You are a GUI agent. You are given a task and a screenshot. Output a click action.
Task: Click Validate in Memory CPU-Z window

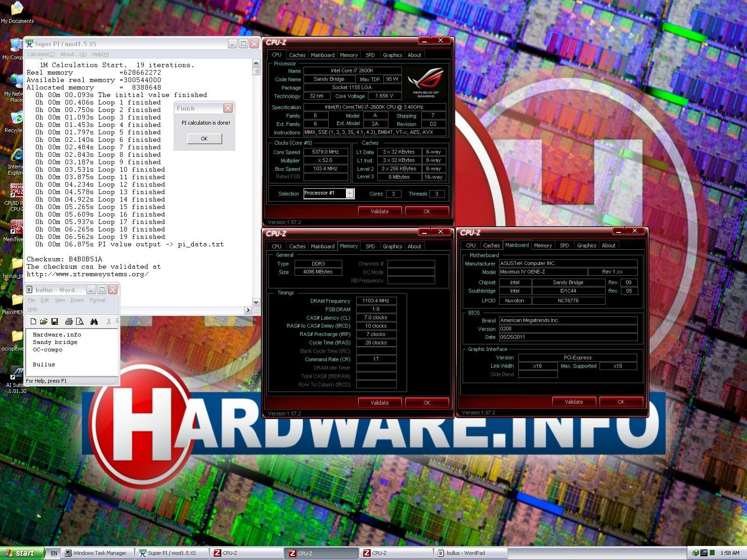click(x=380, y=403)
